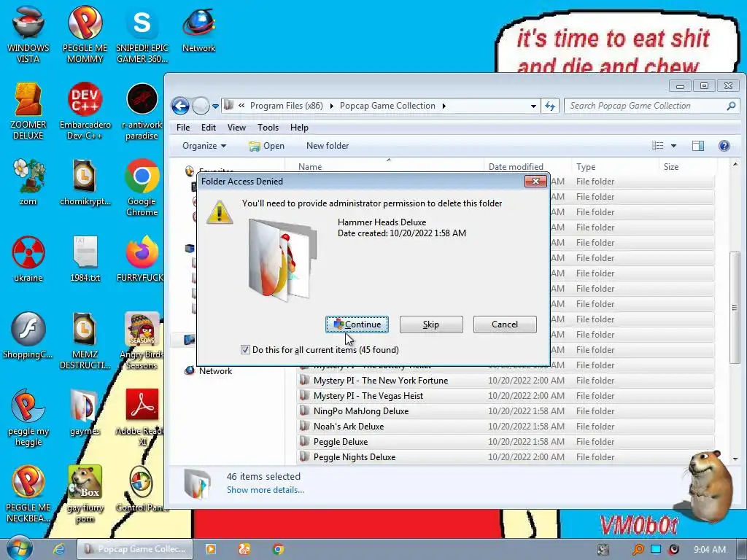This screenshot has width=747, height=560.
Task: Open the View menu
Action: 236,128
